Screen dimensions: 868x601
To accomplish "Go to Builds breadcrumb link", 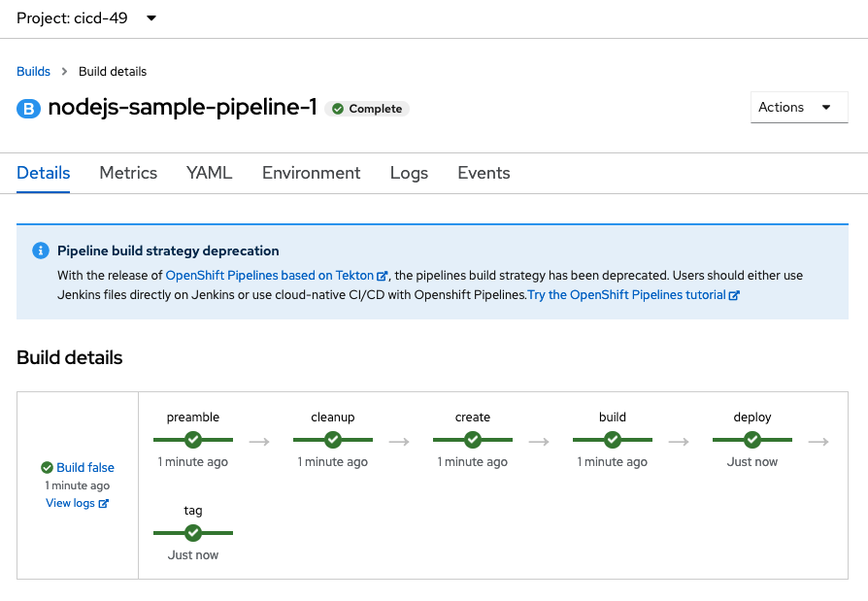I will (33, 72).
